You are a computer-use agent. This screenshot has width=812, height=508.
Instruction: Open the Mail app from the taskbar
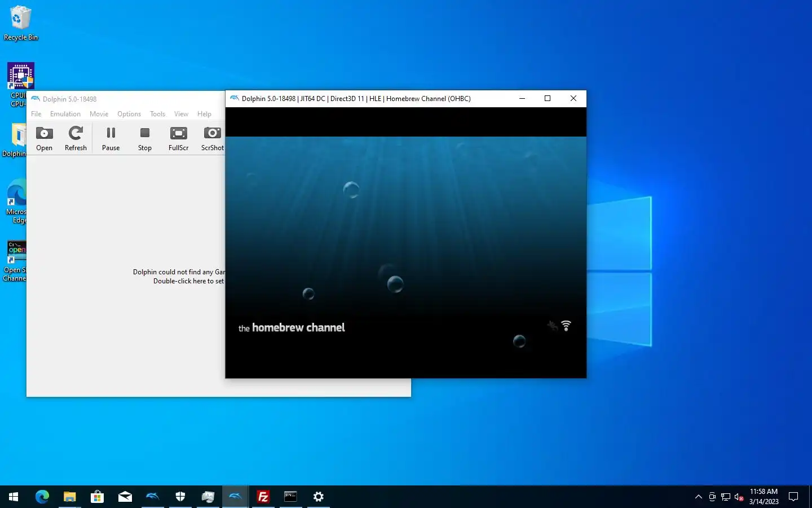(125, 497)
